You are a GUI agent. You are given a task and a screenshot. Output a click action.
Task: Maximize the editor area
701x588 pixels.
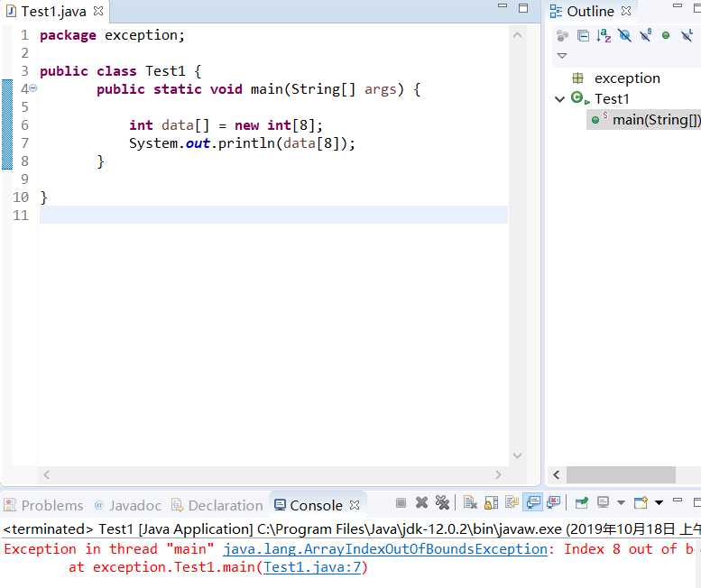tap(523, 8)
